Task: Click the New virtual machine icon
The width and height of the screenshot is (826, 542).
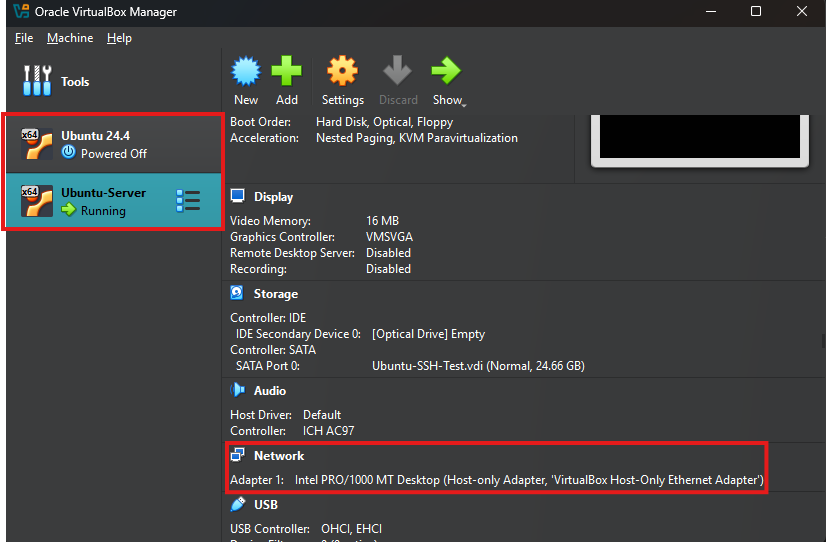Action: [246, 72]
